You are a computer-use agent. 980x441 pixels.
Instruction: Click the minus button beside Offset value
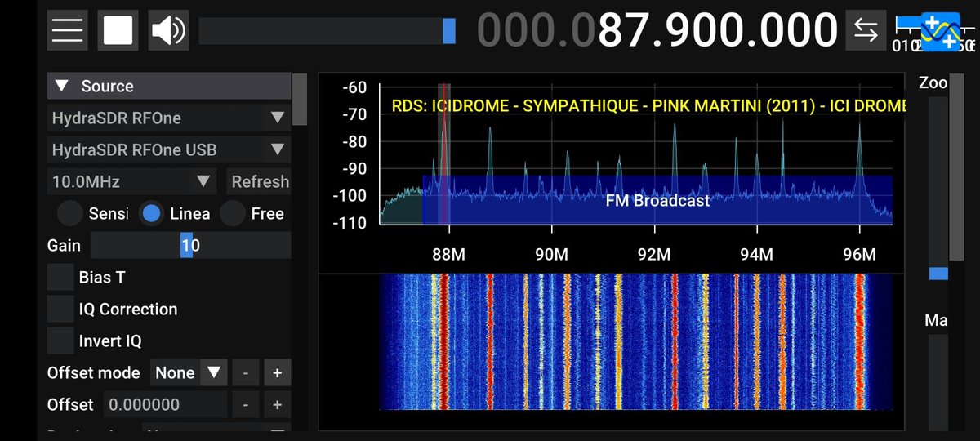pos(245,404)
